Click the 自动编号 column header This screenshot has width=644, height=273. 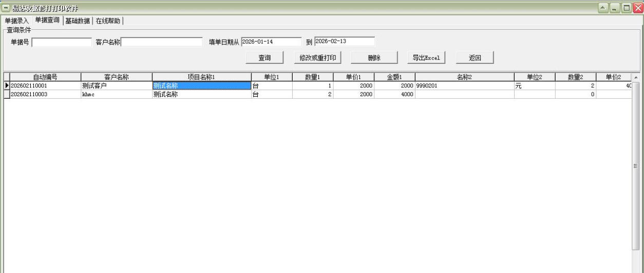click(45, 78)
